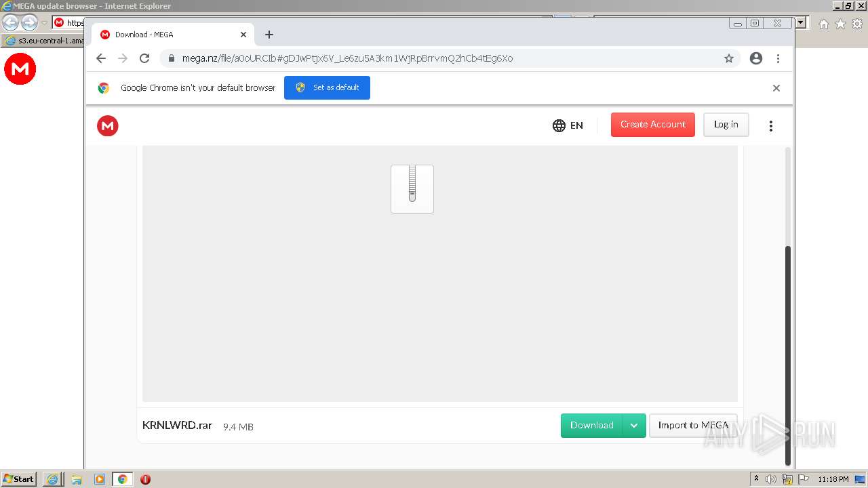
Task: Open the EN language selector
Action: point(568,125)
